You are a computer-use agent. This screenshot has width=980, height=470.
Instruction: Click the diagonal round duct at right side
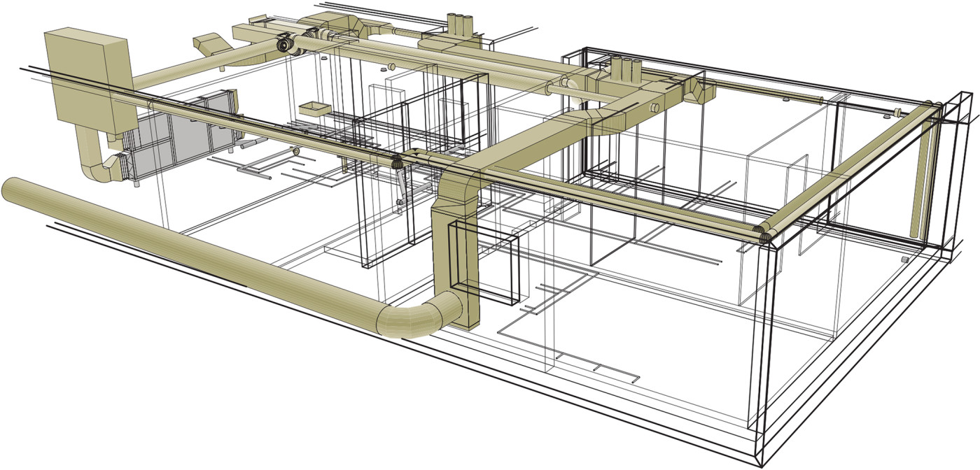pos(847,168)
